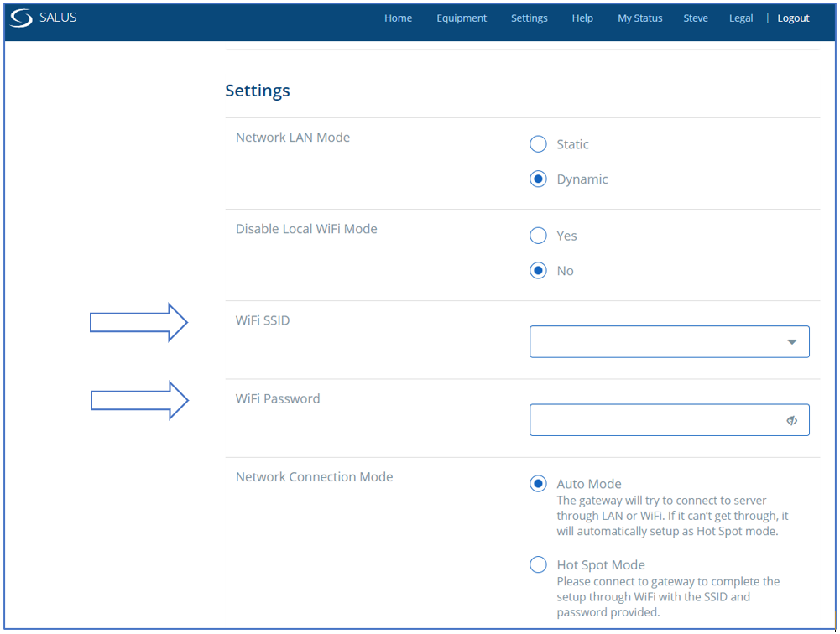The height and width of the screenshot is (634, 840).
Task: Open the Equipment menu item
Action: pyautogui.click(x=462, y=18)
